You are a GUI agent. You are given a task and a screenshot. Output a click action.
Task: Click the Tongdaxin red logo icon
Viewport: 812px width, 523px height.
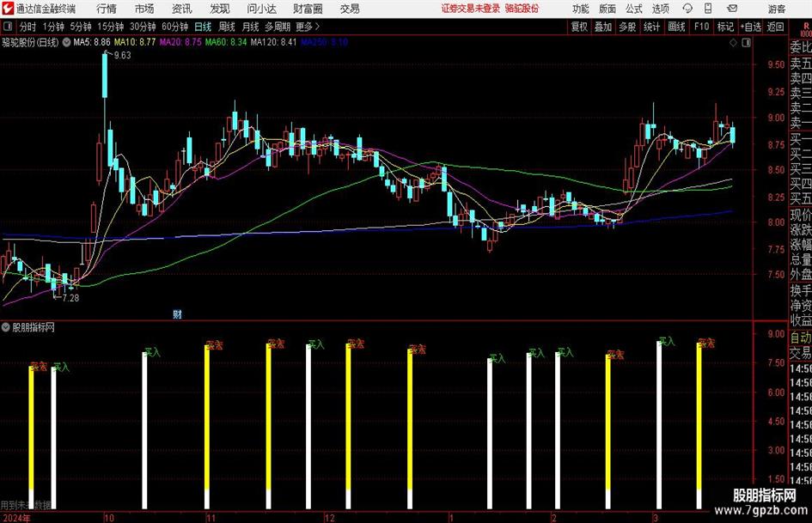tap(8, 9)
